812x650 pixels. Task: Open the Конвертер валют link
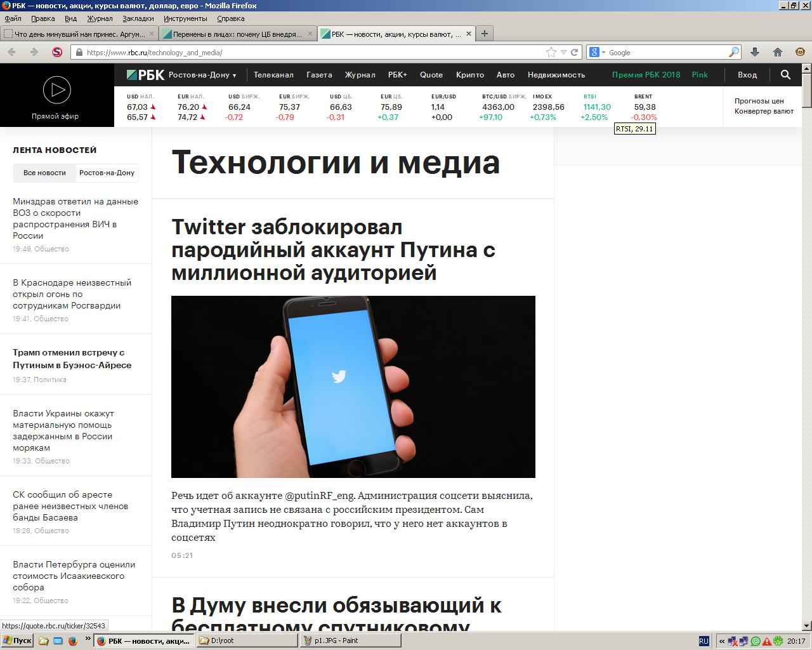764,111
